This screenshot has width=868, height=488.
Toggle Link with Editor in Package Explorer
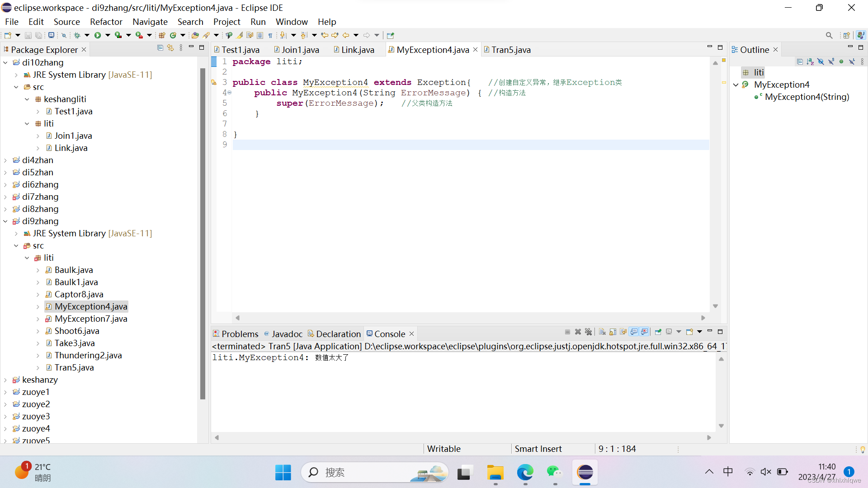coord(170,48)
